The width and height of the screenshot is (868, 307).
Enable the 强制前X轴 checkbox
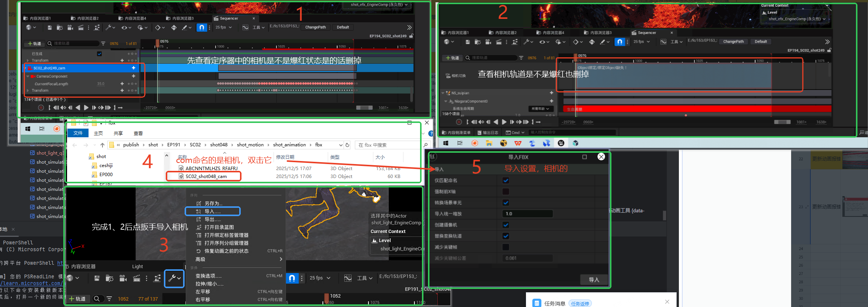click(506, 192)
